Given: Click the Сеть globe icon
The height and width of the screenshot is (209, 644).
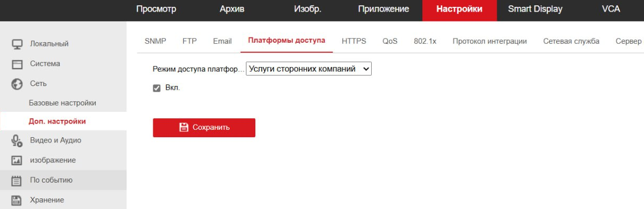Looking at the screenshot, I should coord(16,84).
